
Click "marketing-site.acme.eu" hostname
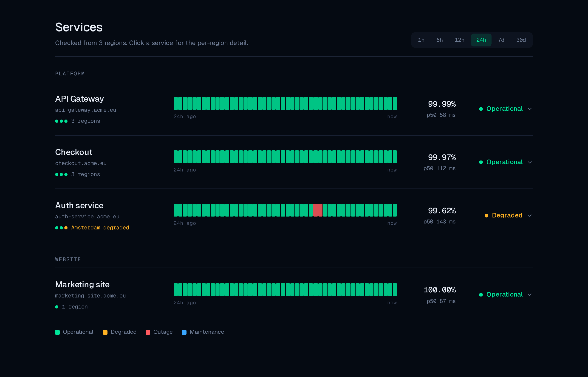tap(90, 296)
